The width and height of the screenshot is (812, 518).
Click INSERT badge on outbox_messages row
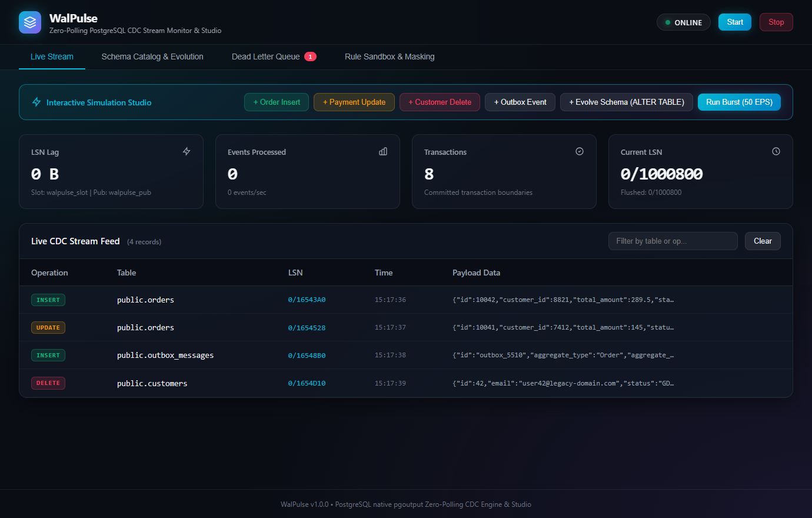pos(48,355)
